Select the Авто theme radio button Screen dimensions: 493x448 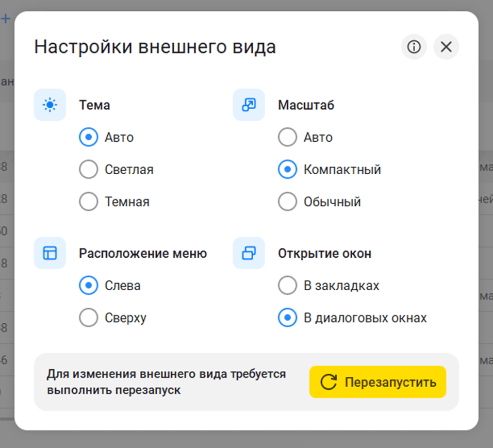[89, 138]
